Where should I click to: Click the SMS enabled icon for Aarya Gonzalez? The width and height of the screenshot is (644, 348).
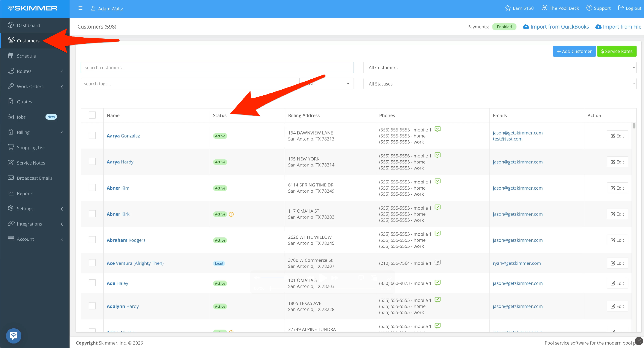coord(437,129)
